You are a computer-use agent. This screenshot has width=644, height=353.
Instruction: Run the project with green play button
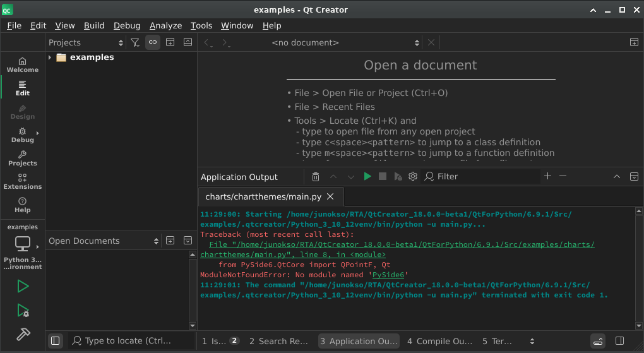point(23,286)
